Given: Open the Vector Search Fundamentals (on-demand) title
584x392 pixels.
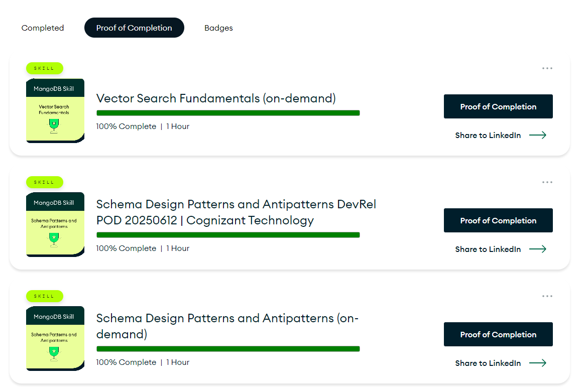Looking at the screenshot, I should pyautogui.click(x=216, y=98).
